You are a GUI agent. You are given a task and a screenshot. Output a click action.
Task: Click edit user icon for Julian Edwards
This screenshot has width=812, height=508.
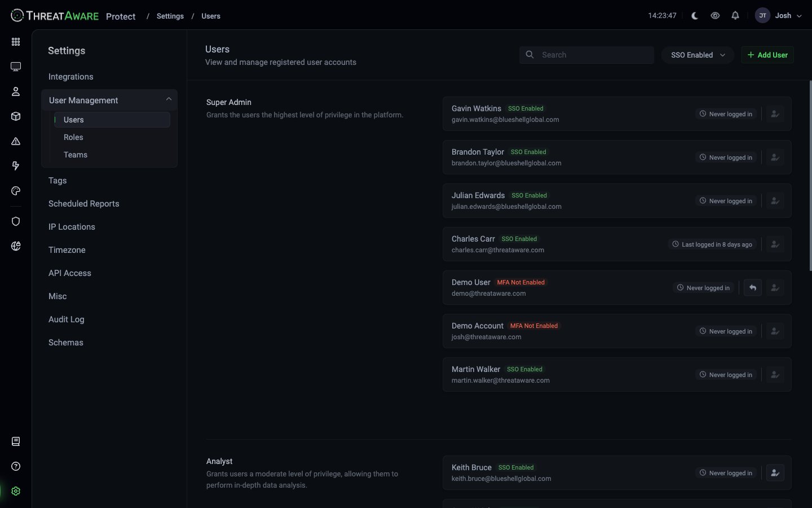tap(775, 201)
